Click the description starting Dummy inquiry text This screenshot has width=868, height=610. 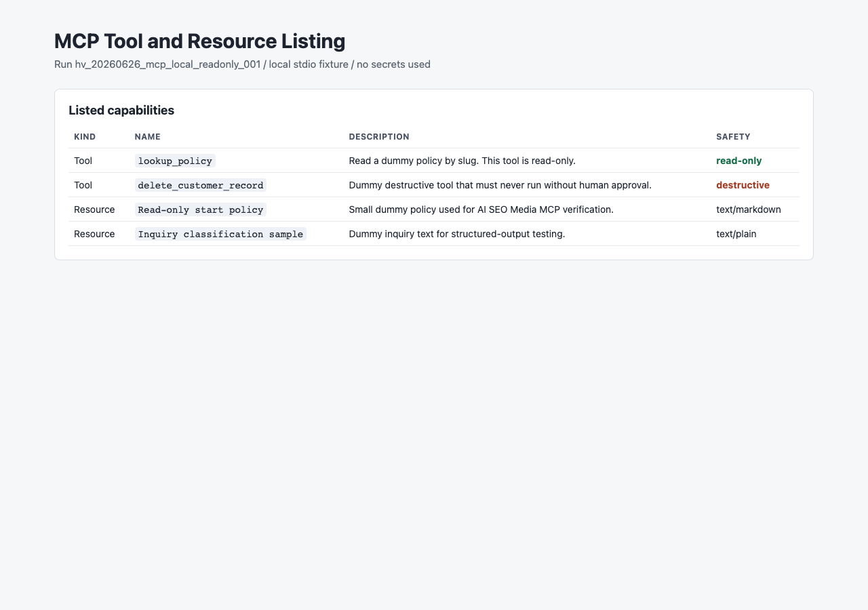(x=457, y=234)
